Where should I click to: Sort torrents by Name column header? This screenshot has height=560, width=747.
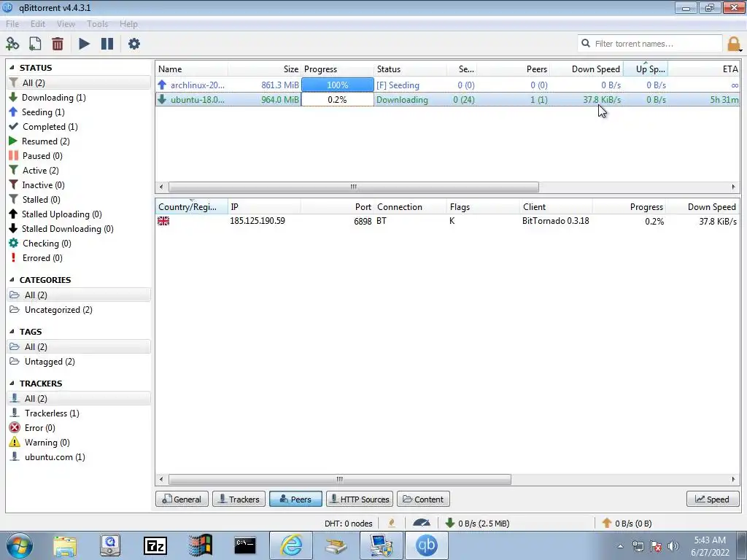click(192, 69)
